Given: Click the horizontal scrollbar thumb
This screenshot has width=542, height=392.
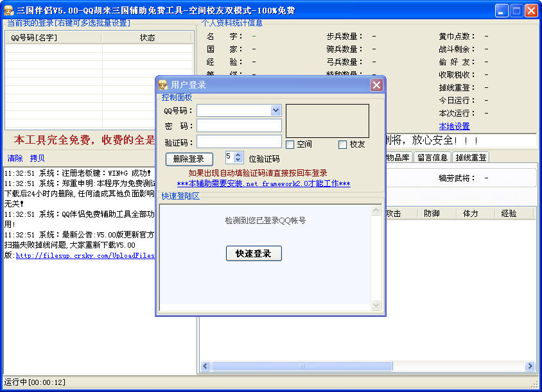Looking at the screenshot, I should click(x=302, y=366).
